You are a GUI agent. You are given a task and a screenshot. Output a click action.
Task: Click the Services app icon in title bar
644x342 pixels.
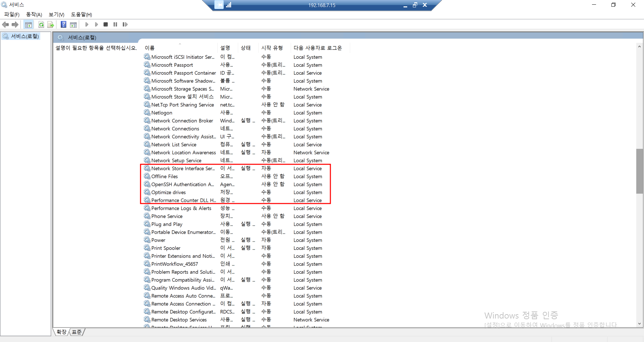point(4,5)
